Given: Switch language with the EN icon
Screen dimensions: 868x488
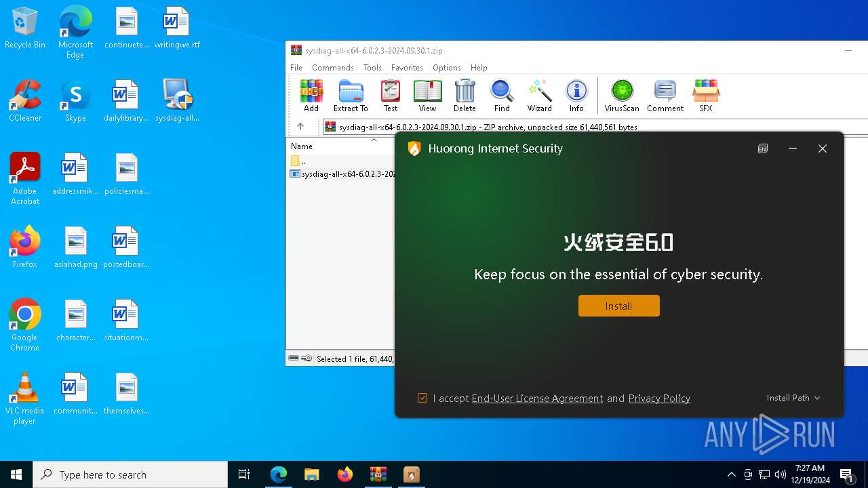Looking at the screenshot, I should click(x=763, y=148).
